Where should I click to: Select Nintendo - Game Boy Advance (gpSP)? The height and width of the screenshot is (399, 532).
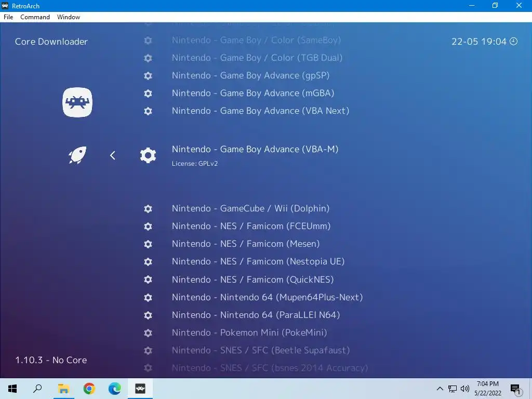pos(251,76)
